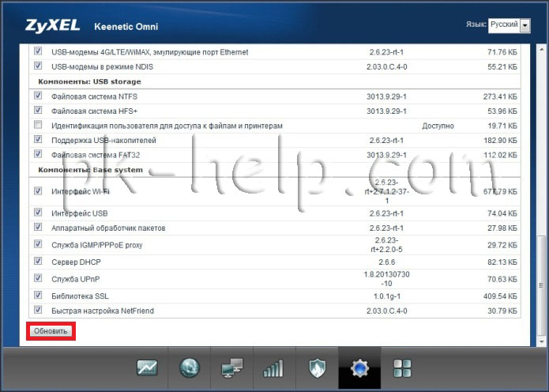Click the scrollbar down arrow
549x392 pixels.
tap(543, 342)
